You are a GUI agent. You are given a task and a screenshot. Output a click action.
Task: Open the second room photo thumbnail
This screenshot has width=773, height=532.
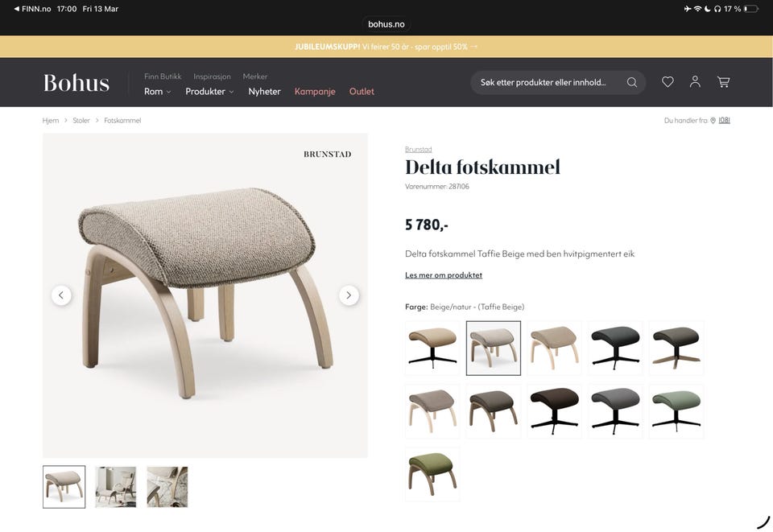[115, 487]
